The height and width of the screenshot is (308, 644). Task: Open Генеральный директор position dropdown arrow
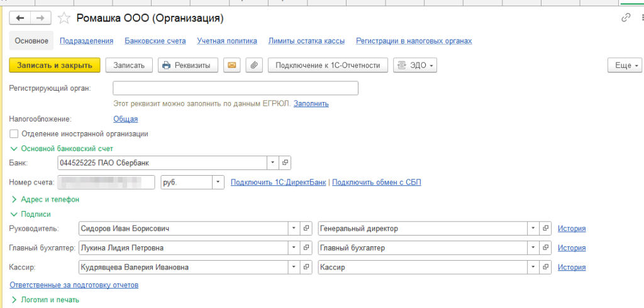(533, 229)
